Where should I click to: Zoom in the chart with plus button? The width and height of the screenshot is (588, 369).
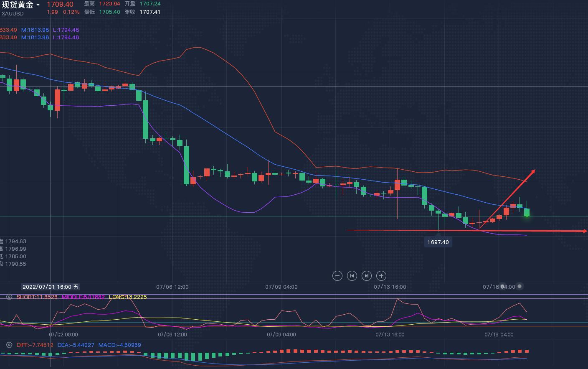[x=381, y=276]
